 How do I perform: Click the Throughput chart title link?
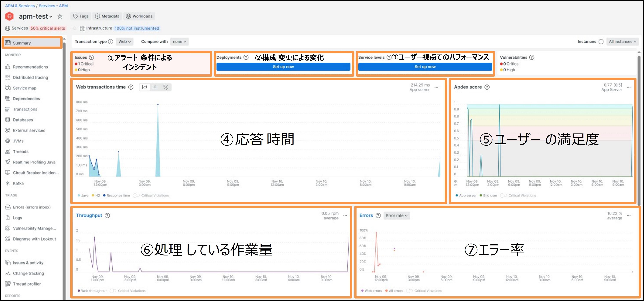pyautogui.click(x=89, y=215)
